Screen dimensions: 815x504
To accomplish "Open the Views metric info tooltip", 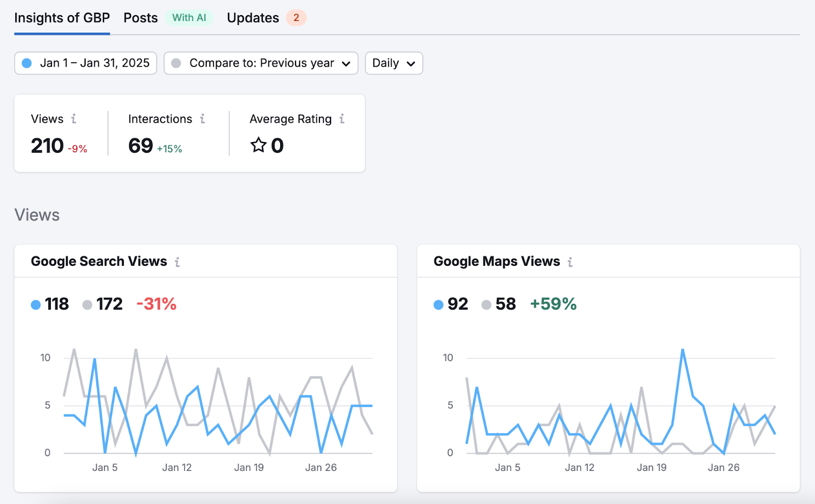I will 74,119.
